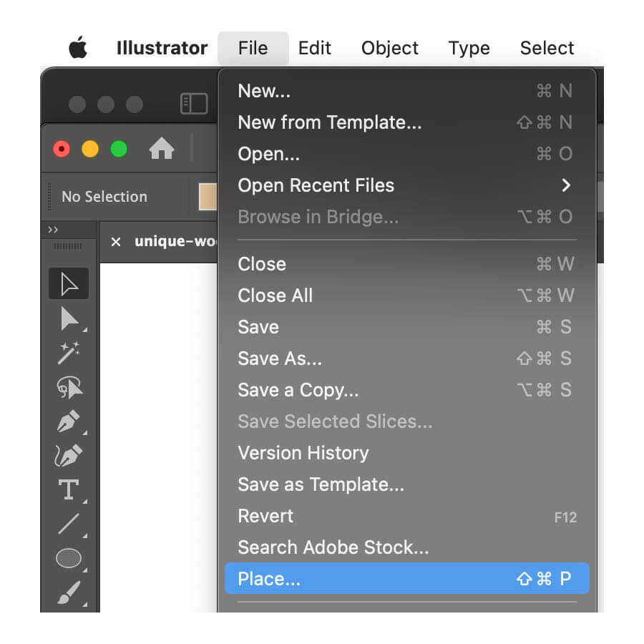Click the tan fill color swatch
The image size is (644, 644).
coord(208,197)
